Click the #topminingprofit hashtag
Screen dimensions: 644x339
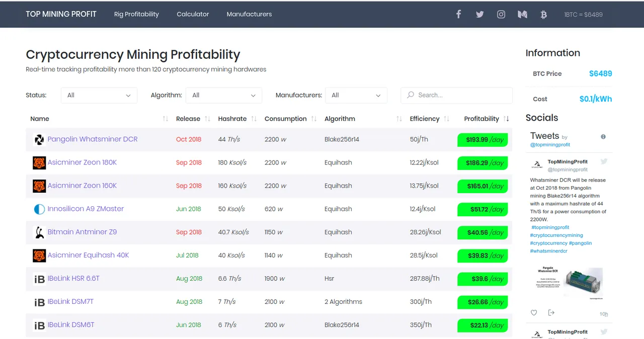550,227
